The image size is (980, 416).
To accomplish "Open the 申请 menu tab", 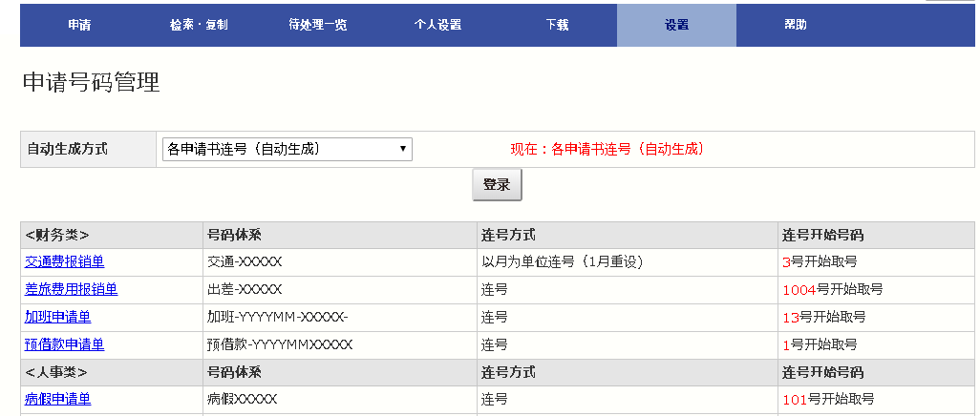I will (x=79, y=26).
